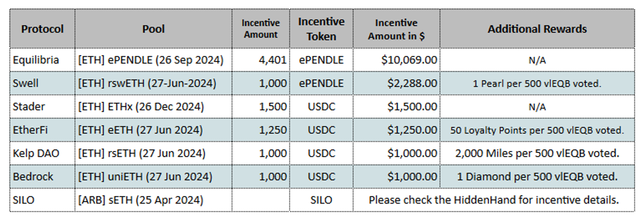Click the 1 Pearl per 500 vlEQB reward
Viewport: 644px width, 222px height.
click(537, 84)
